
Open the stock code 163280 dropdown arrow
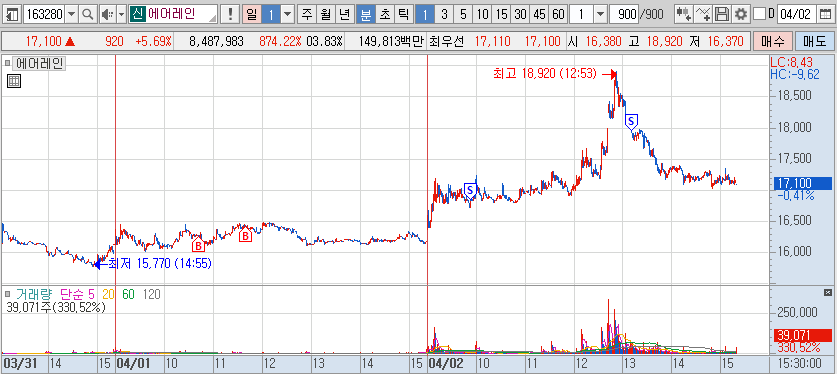point(72,14)
